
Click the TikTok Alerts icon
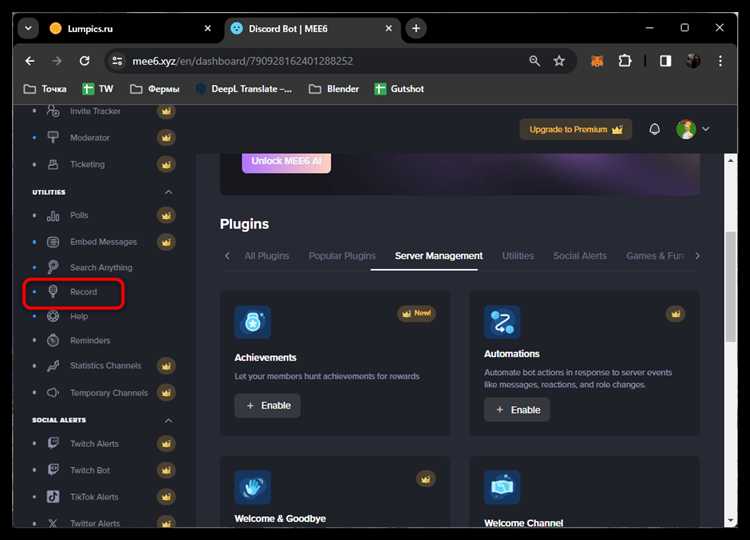pyautogui.click(x=53, y=496)
